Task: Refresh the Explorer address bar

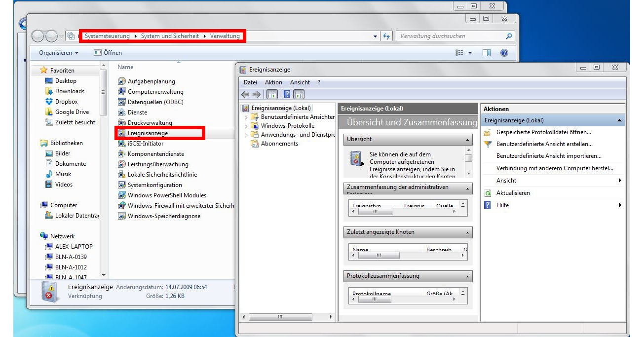Action: pyautogui.click(x=387, y=36)
